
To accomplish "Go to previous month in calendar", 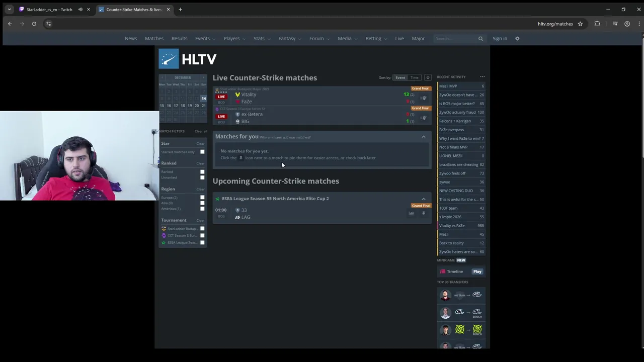I will coord(162,77).
